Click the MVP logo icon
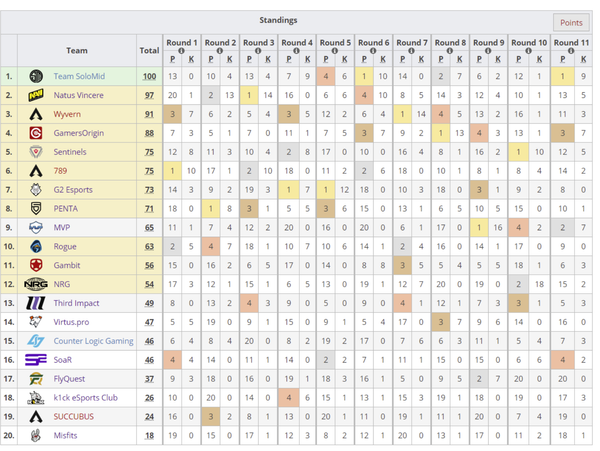 pos(36,227)
